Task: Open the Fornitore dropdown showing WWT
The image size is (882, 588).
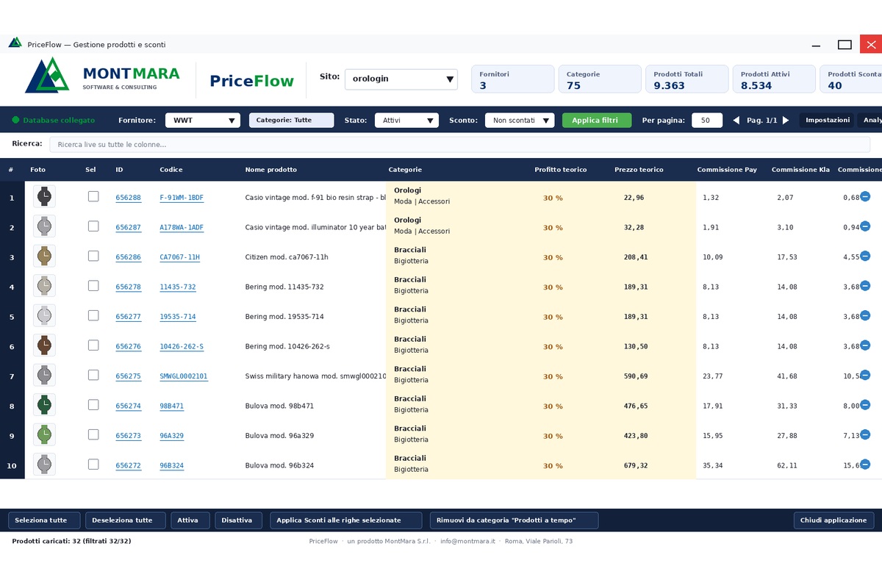Action: pyautogui.click(x=203, y=121)
